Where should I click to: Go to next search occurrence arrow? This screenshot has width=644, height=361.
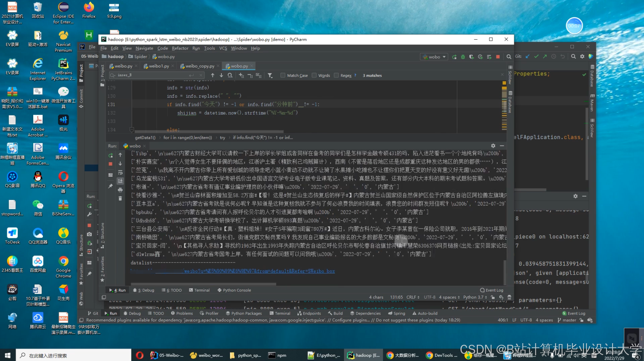[x=221, y=75]
